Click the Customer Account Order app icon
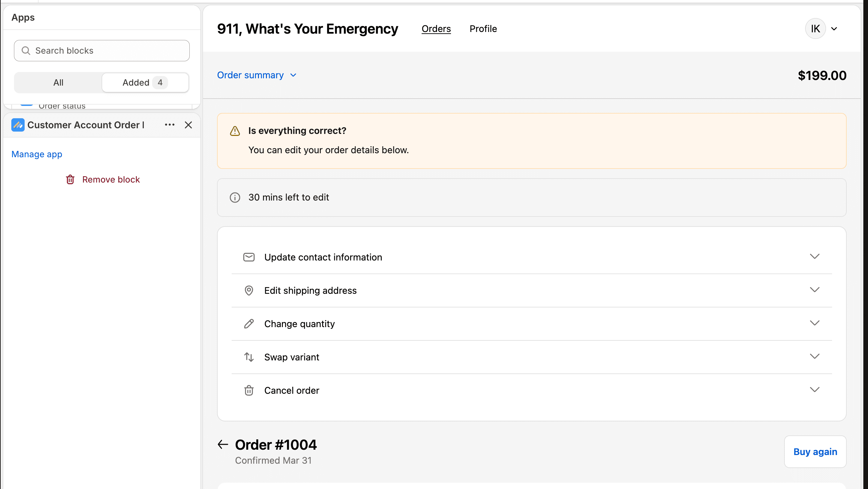 click(18, 125)
